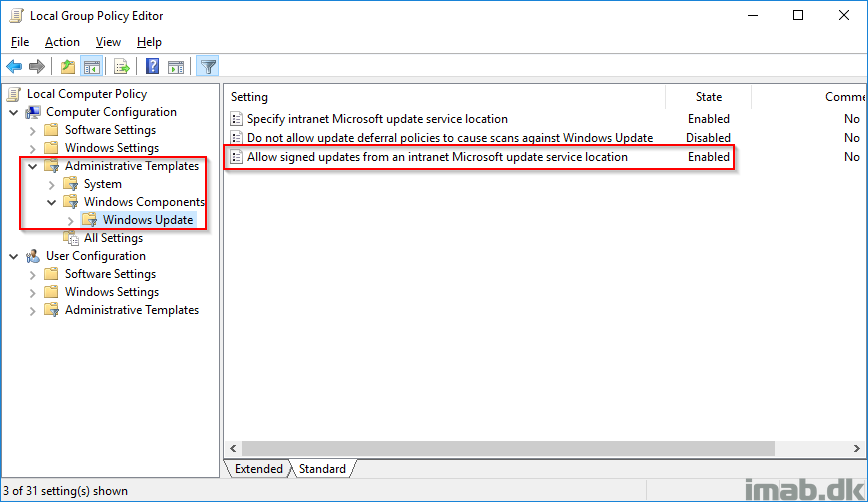Screen dimensions: 868x502
Task: Click the Back arrow toolbar icon
Action: 14,67
